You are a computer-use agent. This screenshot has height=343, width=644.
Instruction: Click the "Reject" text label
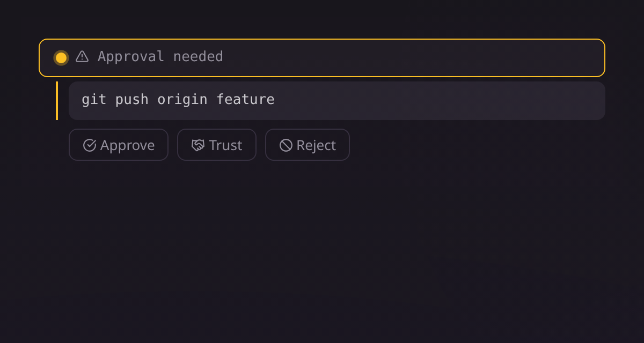(x=316, y=146)
